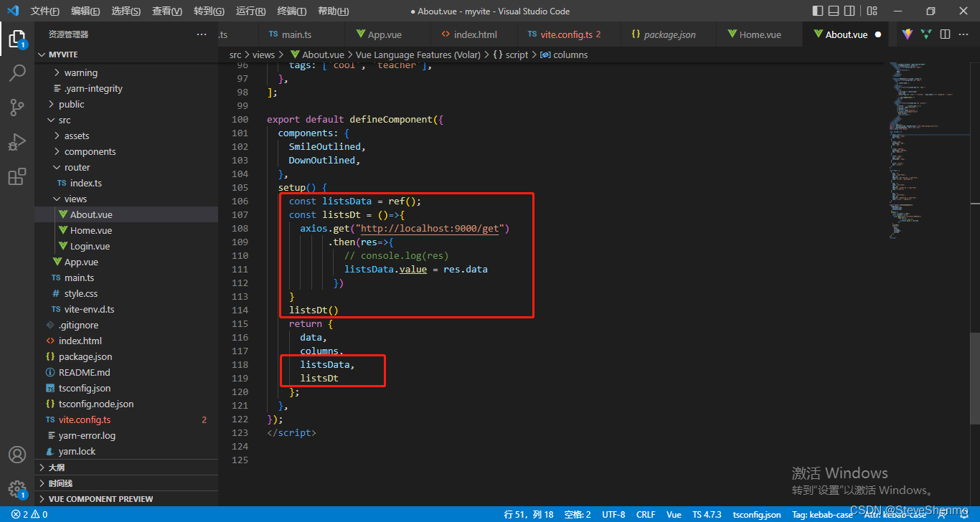Click the Vite preview icon in editor toolbar
This screenshot has height=522, width=980.
(x=908, y=34)
